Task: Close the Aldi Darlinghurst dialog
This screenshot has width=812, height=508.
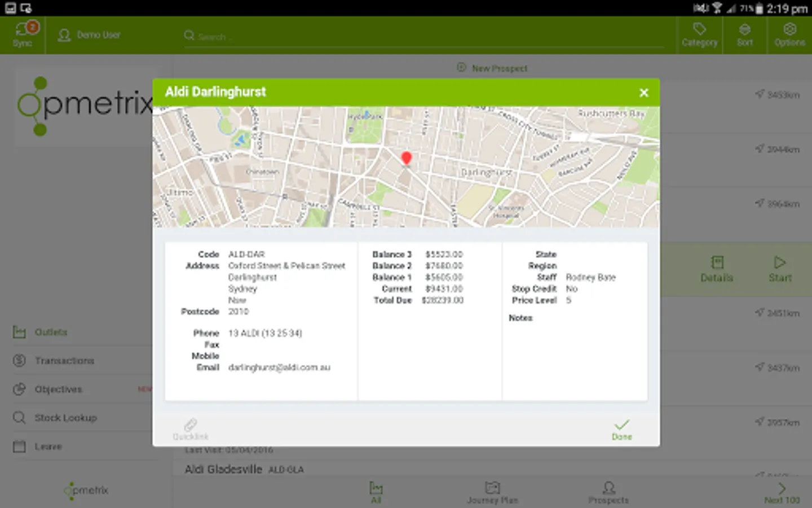Action: click(x=644, y=93)
